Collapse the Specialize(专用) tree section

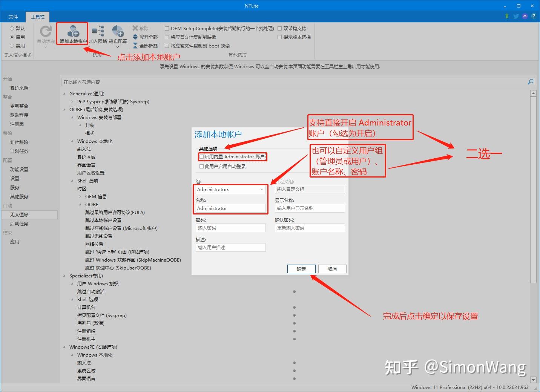(63, 276)
